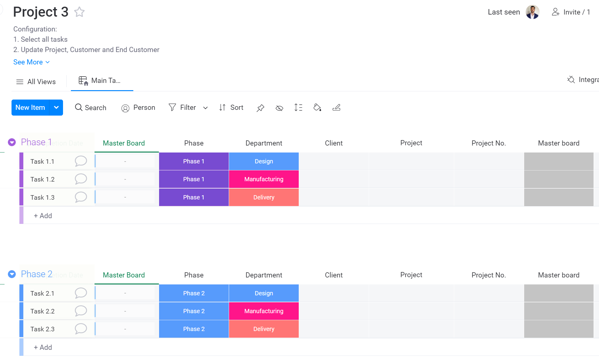Click Search in board toolbar
The width and height of the screenshot is (599, 364).
coord(91,107)
